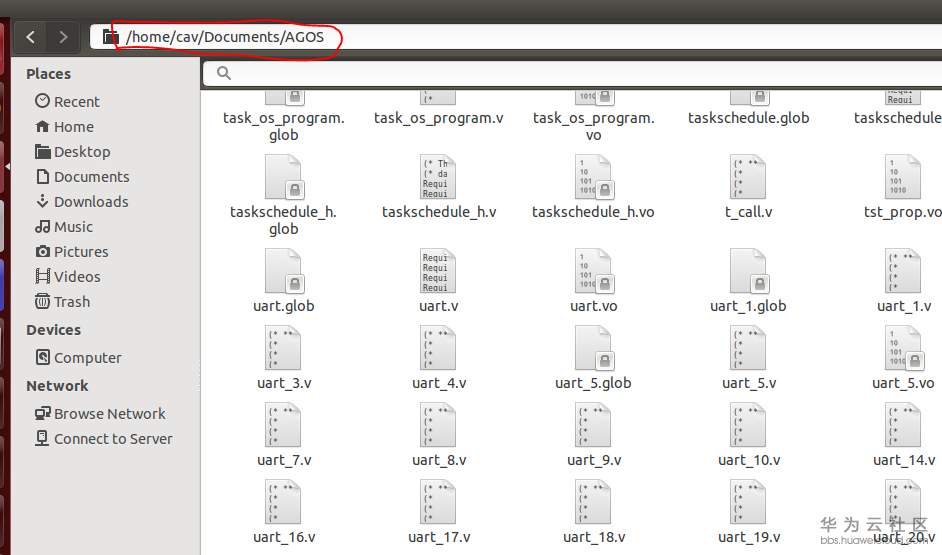Select Connect to Server
The width and height of the screenshot is (942, 555).
click(103, 439)
